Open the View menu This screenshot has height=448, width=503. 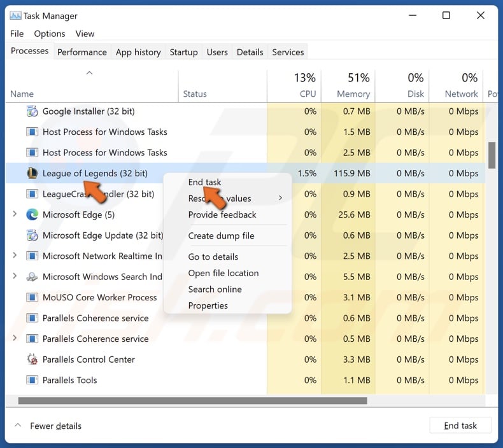[x=85, y=34]
